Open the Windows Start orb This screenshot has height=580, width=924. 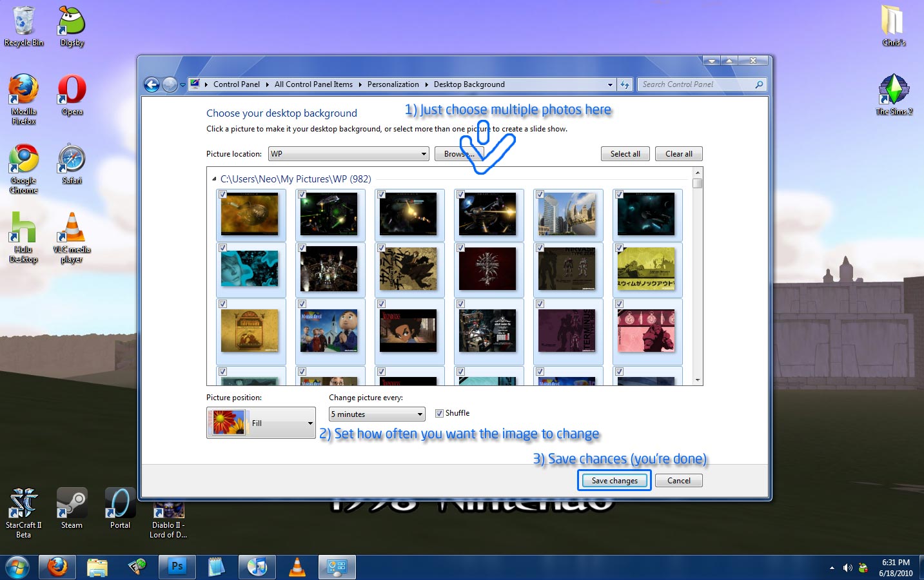point(17,567)
